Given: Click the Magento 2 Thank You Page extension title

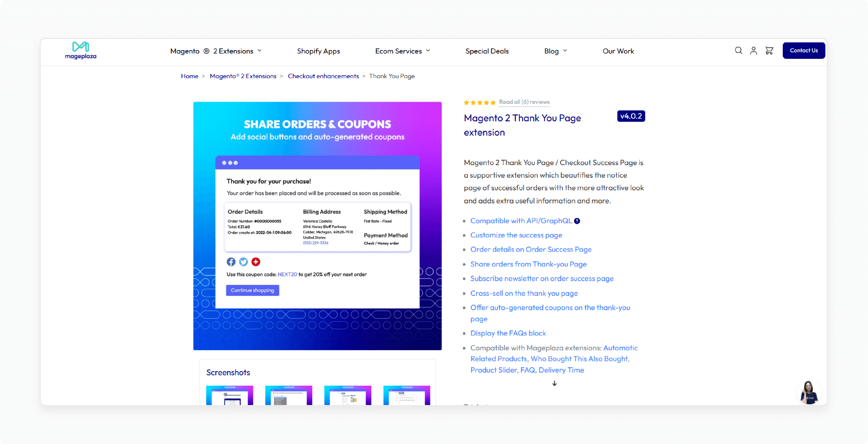Looking at the screenshot, I should pos(522,125).
